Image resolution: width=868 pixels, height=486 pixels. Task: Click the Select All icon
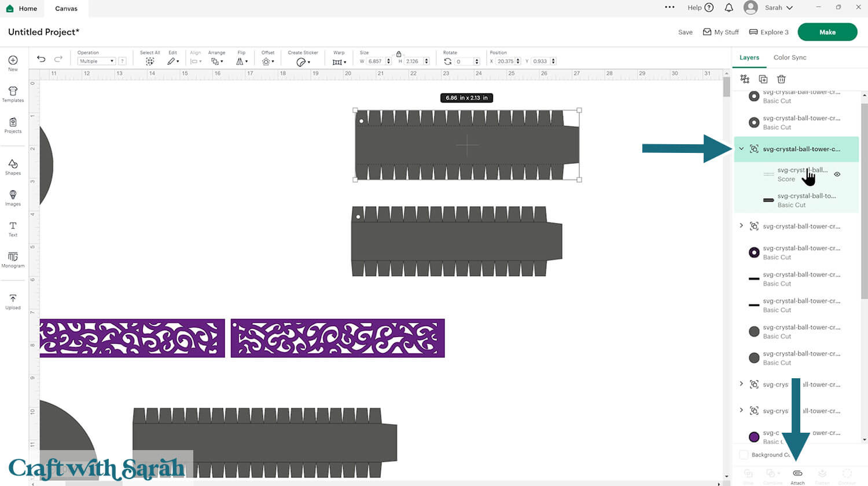click(150, 61)
